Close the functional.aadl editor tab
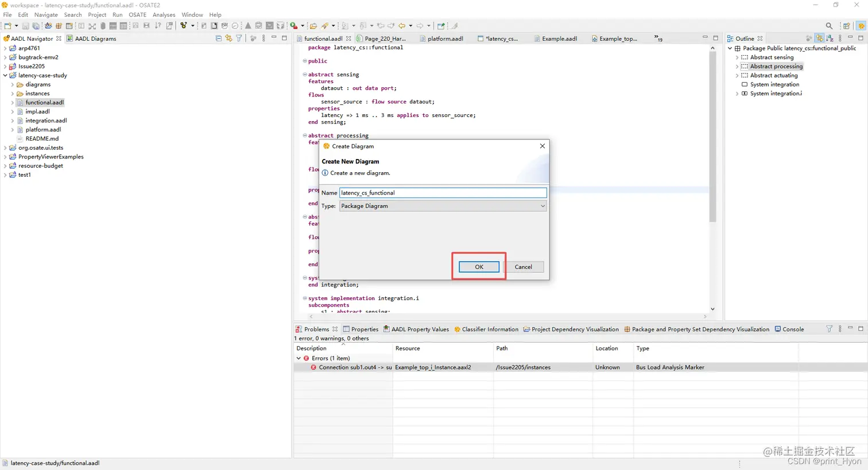 click(348, 38)
